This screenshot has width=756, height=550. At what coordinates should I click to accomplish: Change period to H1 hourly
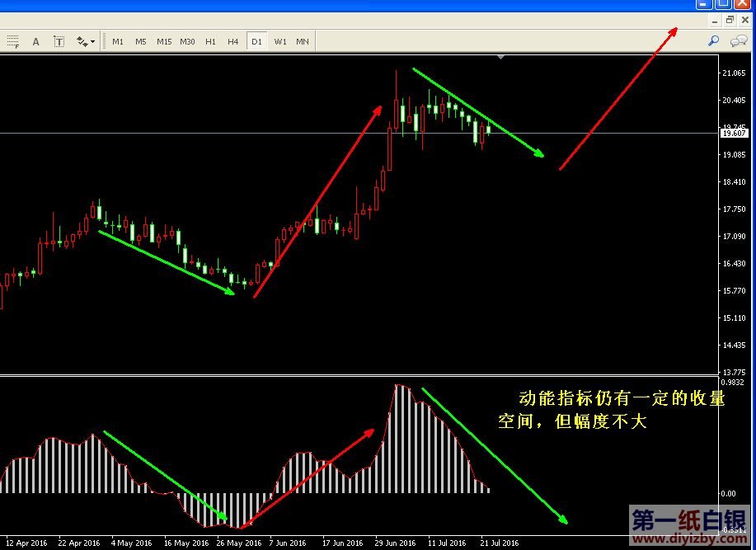[x=211, y=41]
